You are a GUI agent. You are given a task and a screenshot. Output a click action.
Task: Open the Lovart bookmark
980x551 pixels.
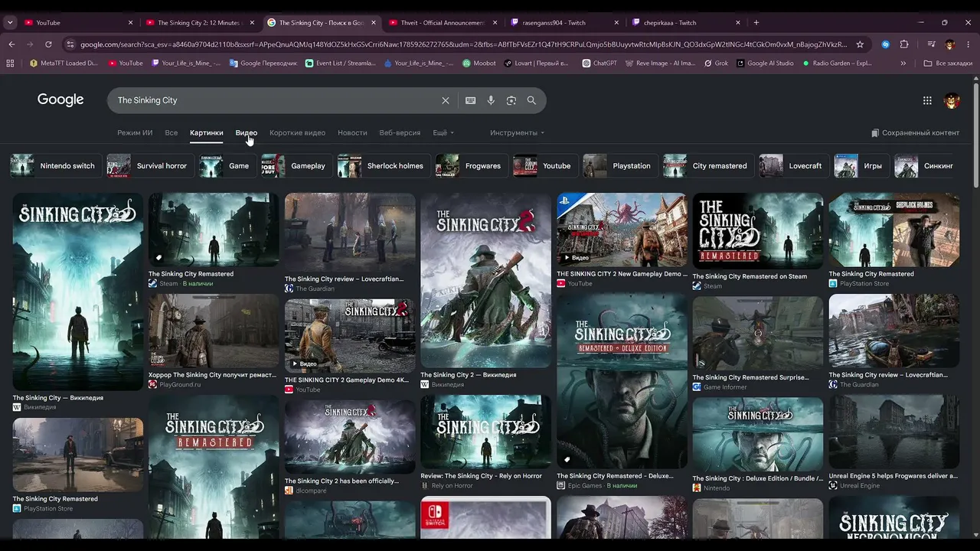[536, 64]
